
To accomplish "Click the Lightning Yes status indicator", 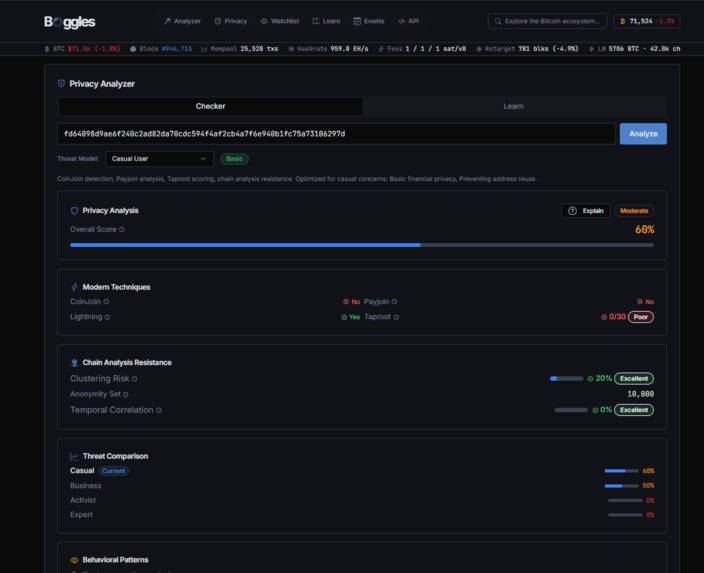I will pyautogui.click(x=351, y=317).
